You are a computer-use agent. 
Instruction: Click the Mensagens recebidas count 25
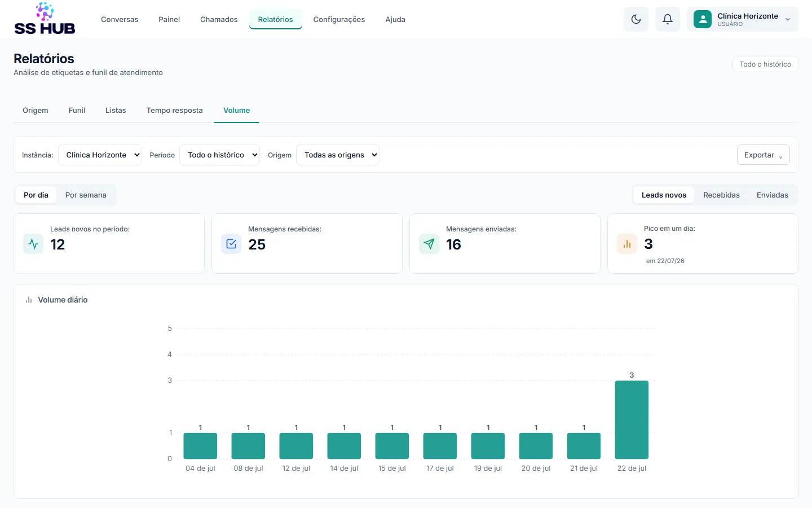coord(257,244)
